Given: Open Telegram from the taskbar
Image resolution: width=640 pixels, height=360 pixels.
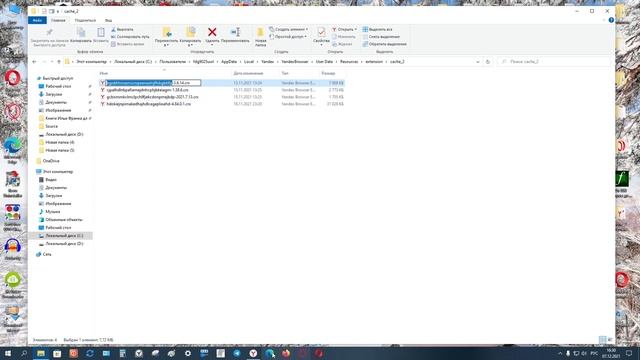Looking at the screenshot, I should click(237, 353).
